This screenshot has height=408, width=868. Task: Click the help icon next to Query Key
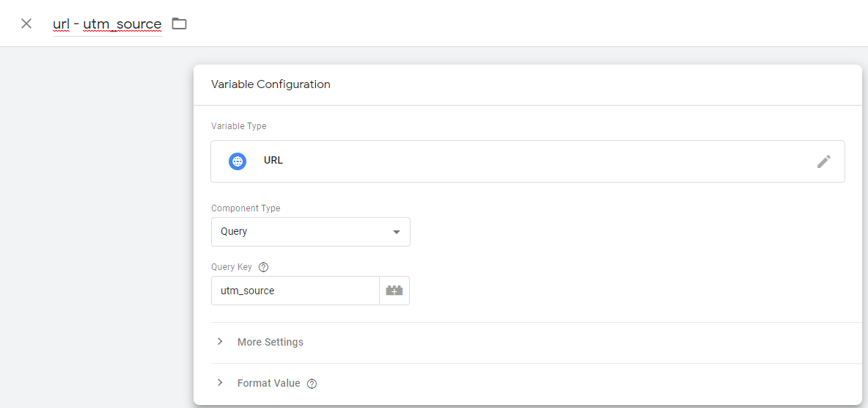263,267
